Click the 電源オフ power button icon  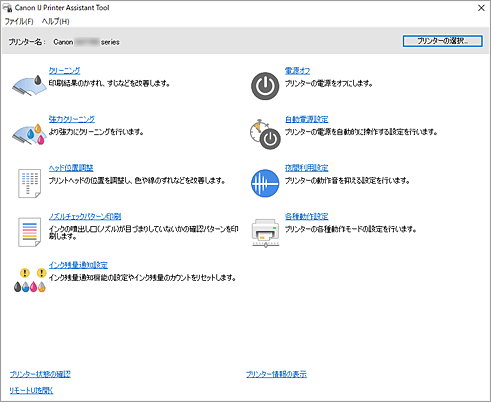point(265,86)
